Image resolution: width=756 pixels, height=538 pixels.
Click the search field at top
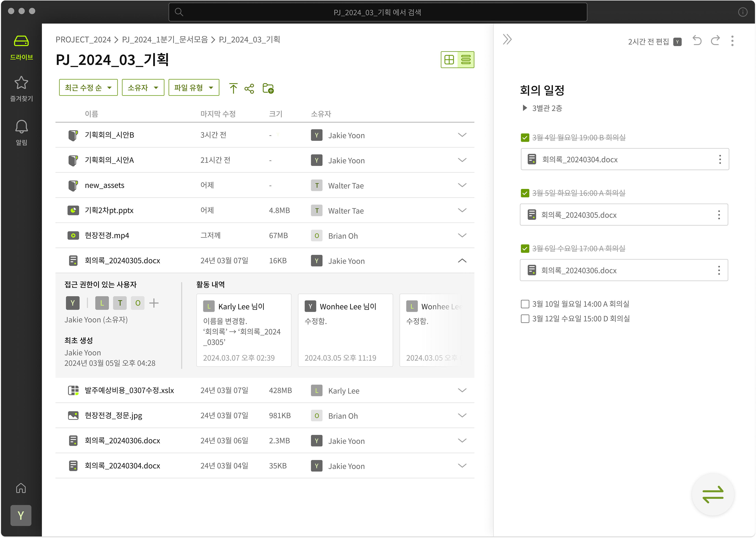coord(377,12)
